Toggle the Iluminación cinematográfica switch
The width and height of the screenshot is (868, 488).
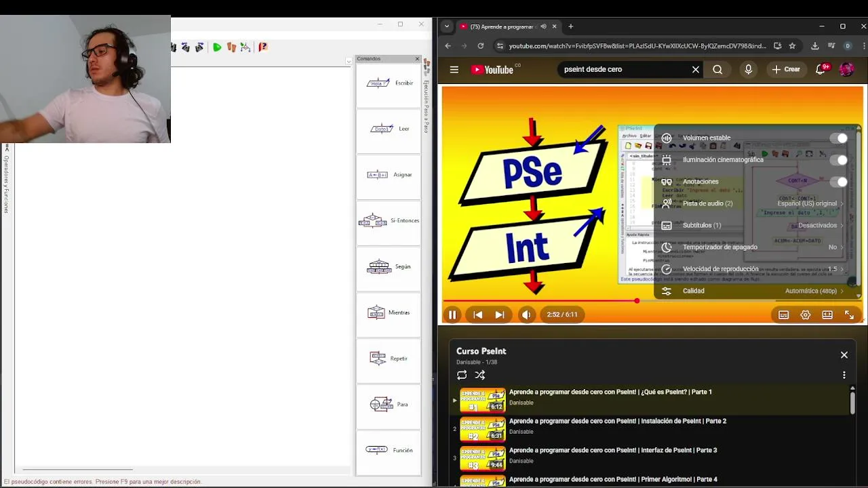point(840,160)
